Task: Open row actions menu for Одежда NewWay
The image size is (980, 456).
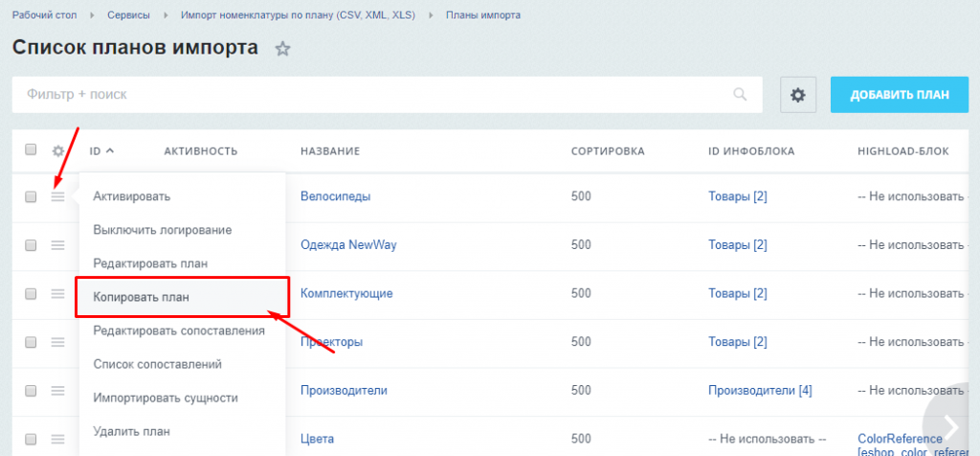Action: pyautogui.click(x=57, y=245)
